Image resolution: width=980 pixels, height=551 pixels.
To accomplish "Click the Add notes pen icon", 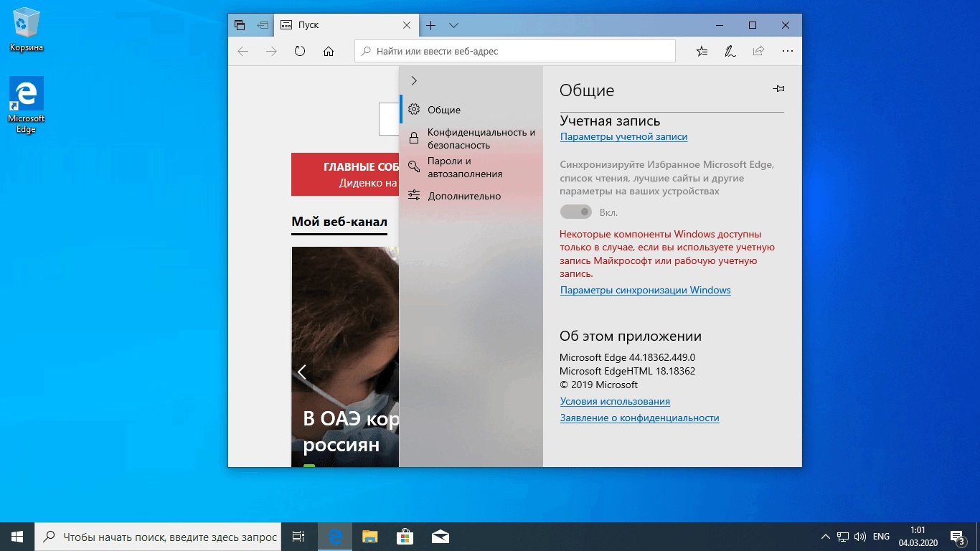I will click(x=730, y=51).
